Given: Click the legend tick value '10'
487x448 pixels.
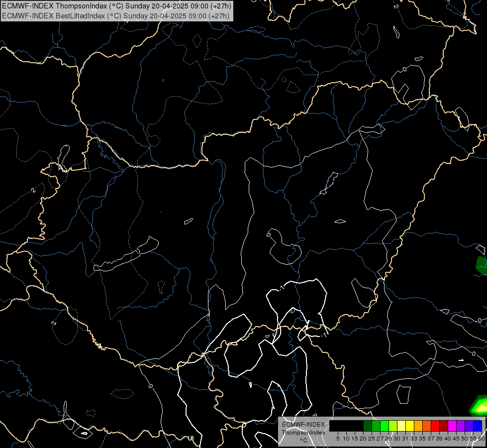Looking at the screenshot, I should pos(346,439).
